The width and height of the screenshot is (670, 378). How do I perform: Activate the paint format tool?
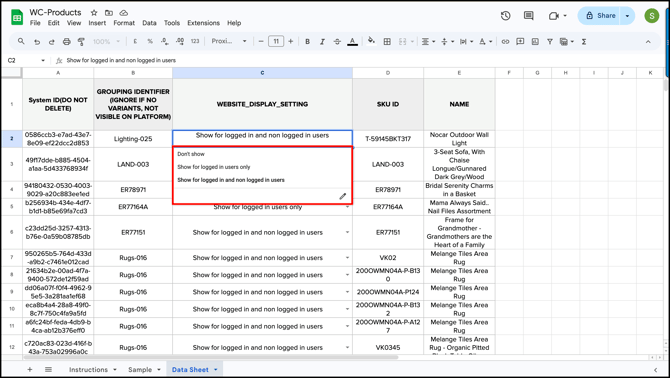click(x=81, y=41)
